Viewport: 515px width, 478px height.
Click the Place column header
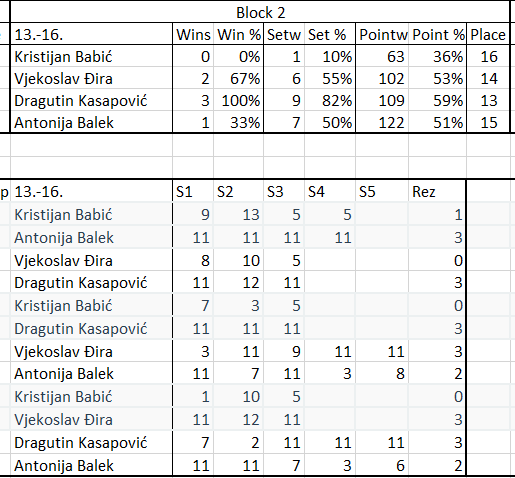pos(488,34)
